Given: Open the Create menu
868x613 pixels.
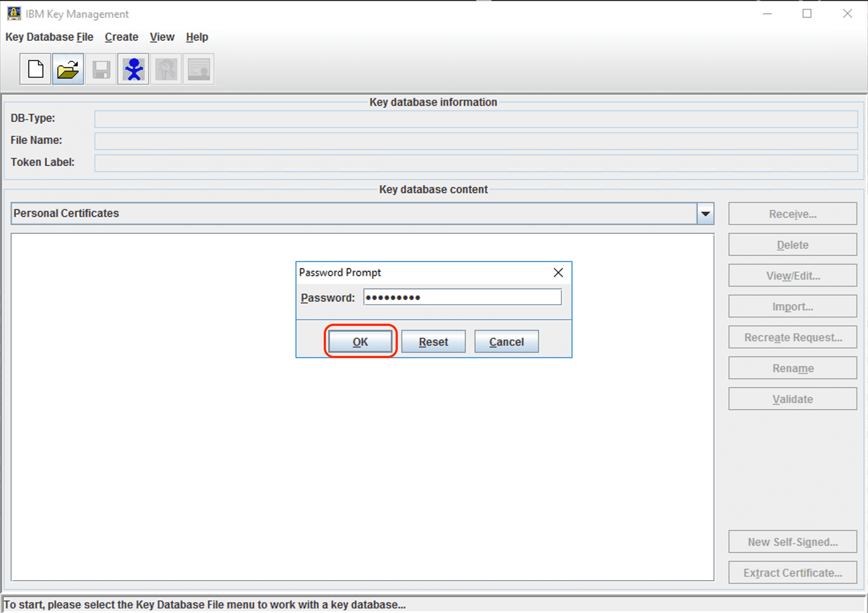Looking at the screenshot, I should tap(121, 37).
